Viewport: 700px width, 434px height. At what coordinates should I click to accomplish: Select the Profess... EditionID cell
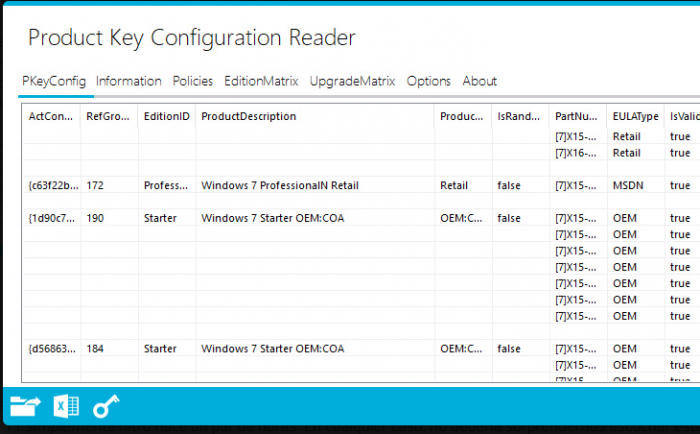pos(166,185)
